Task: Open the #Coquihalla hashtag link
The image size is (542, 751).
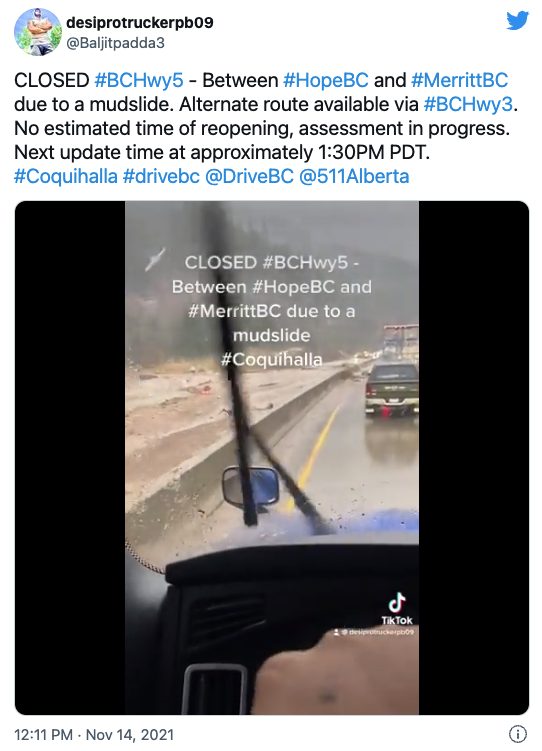Action: click(x=66, y=176)
